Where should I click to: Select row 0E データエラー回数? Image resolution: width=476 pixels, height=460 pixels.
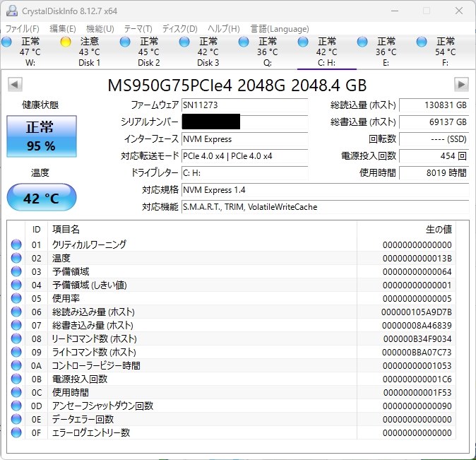tap(232, 419)
